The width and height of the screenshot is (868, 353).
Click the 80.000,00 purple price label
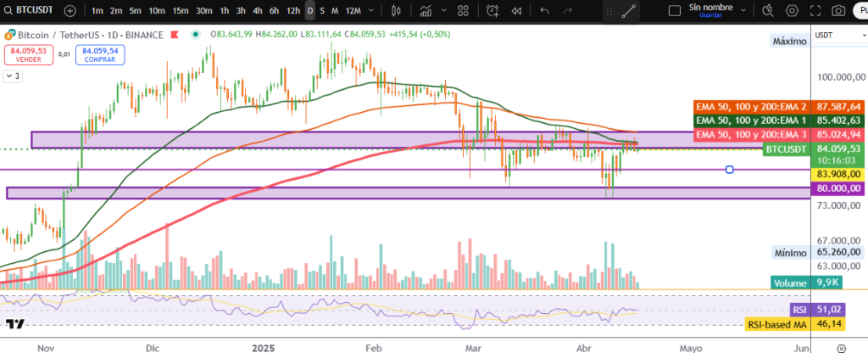point(837,188)
